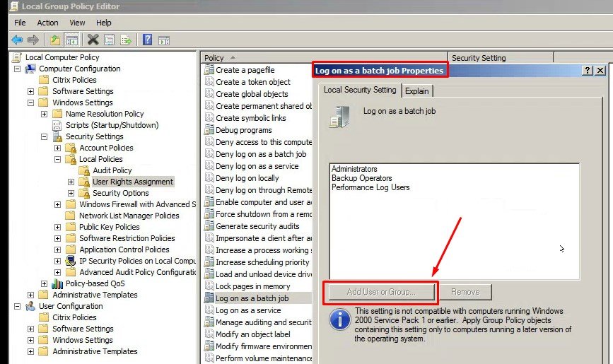Click the blue Help question-mark toolbar icon
This screenshot has height=364, width=613.
(x=148, y=40)
